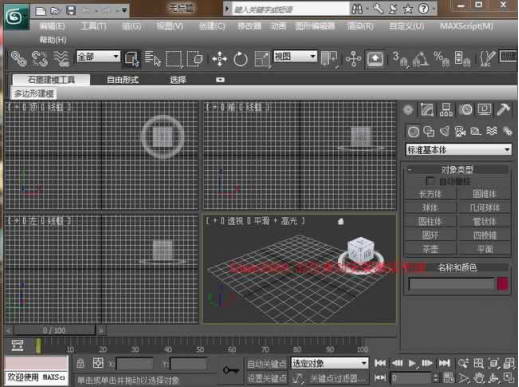
Task: Activate the Select and Move tool
Action: pos(219,59)
